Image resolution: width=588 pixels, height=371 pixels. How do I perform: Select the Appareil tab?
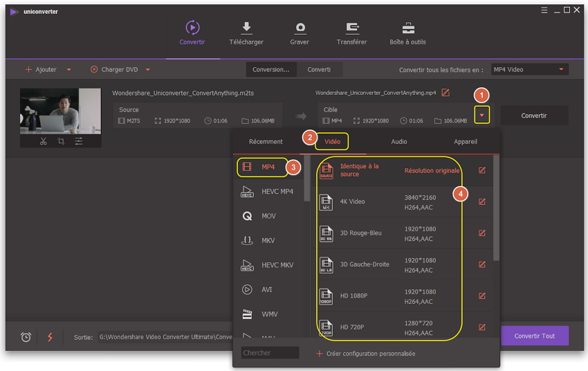pos(466,142)
